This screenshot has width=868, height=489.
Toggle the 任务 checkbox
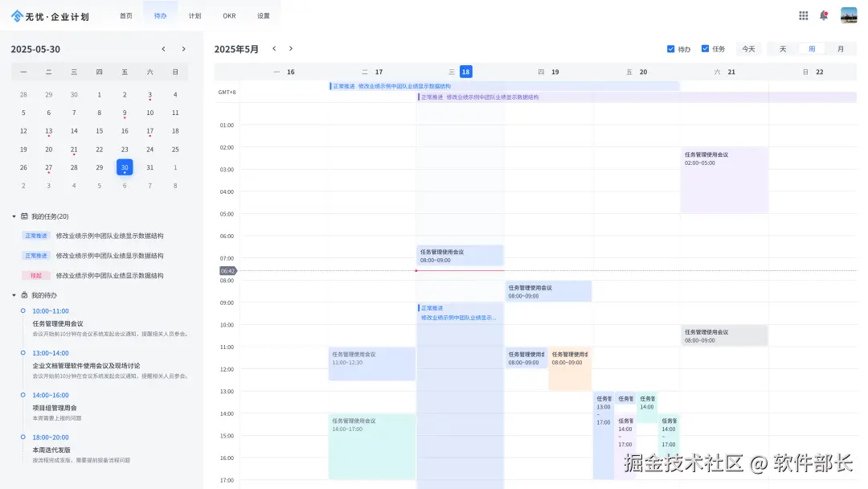pos(705,49)
